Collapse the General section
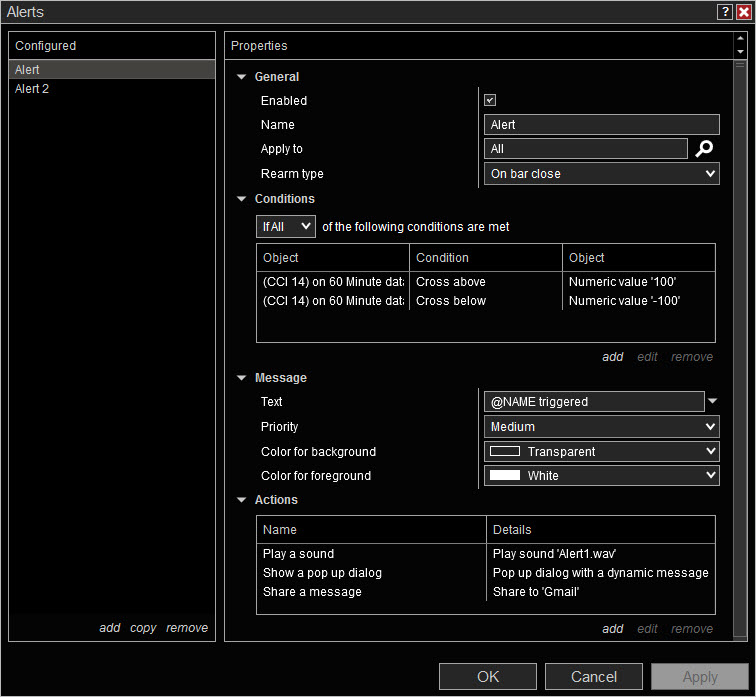This screenshot has width=756, height=697. tap(241, 77)
